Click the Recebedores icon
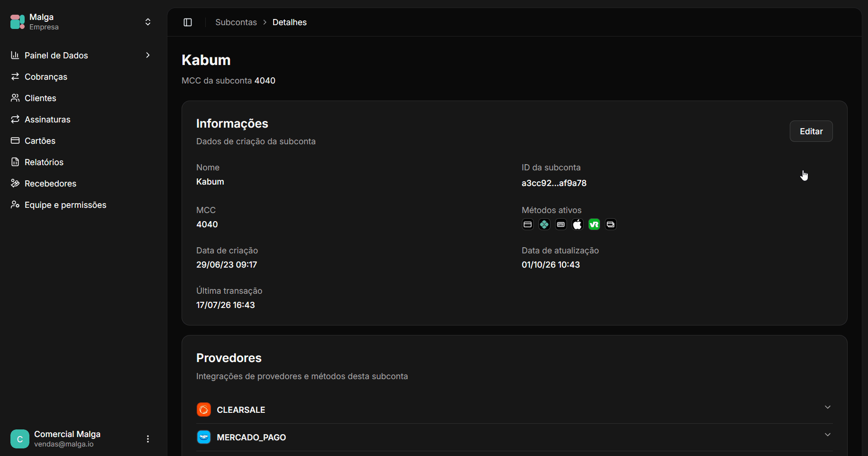Image resolution: width=868 pixels, height=456 pixels. (x=15, y=183)
